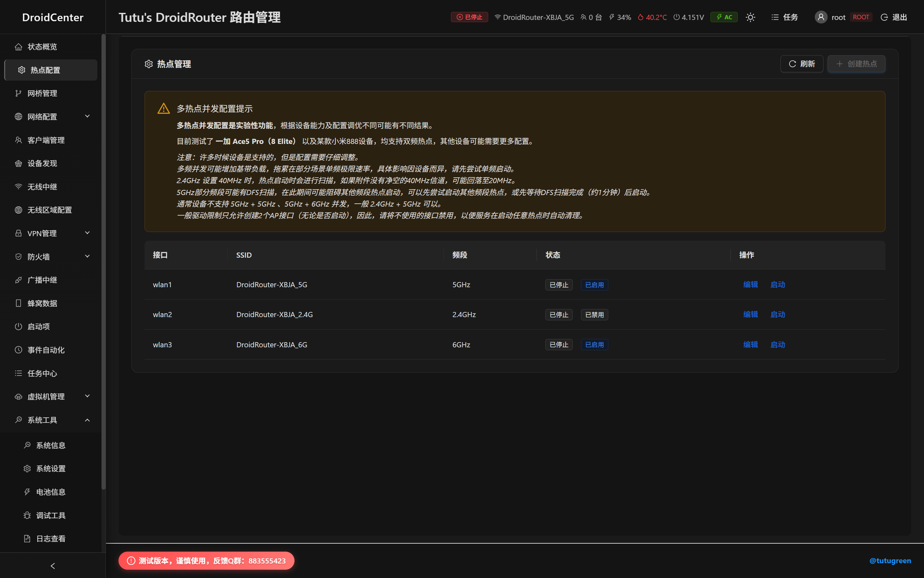Click the temperature 40.2°C indicator

point(652,17)
